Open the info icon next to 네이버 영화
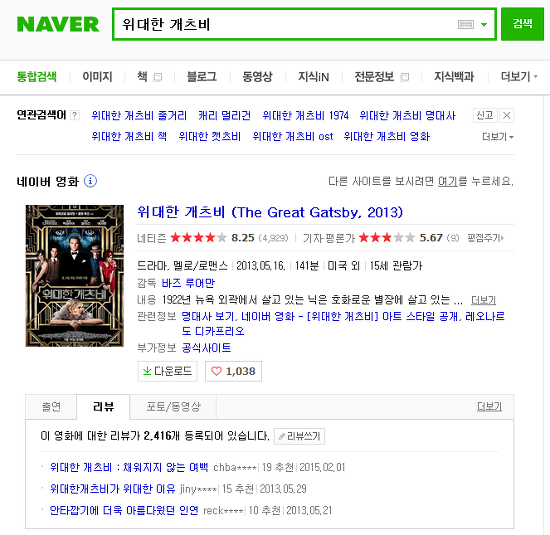The image size is (550, 535). [x=90, y=181]
